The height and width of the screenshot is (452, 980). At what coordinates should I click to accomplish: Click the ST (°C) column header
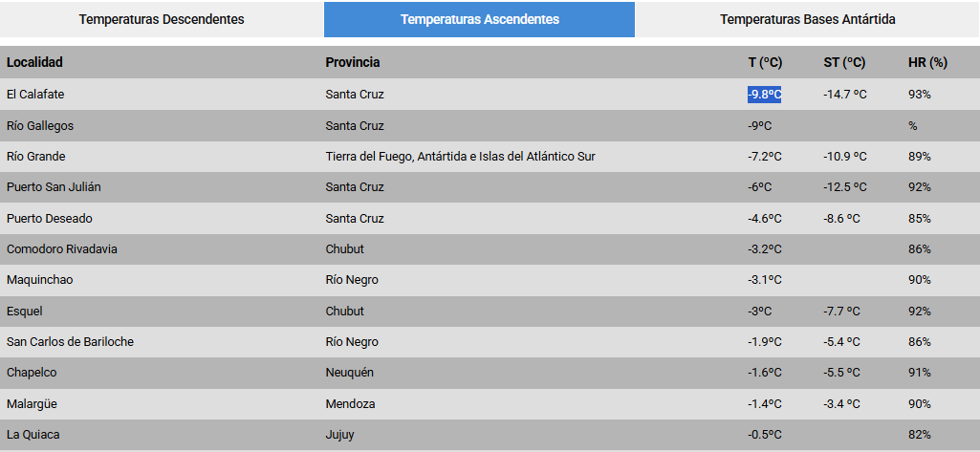tap(844, 62)
